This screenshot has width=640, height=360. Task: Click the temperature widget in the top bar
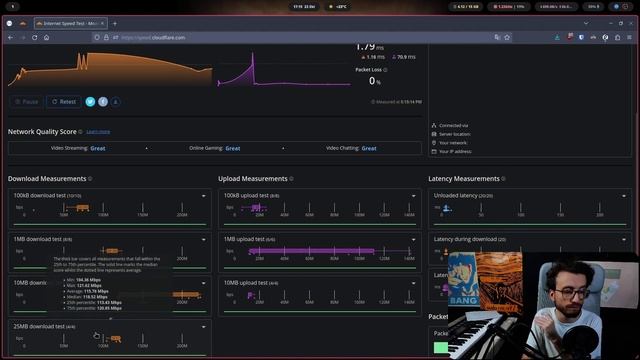(x=338, y=7)
